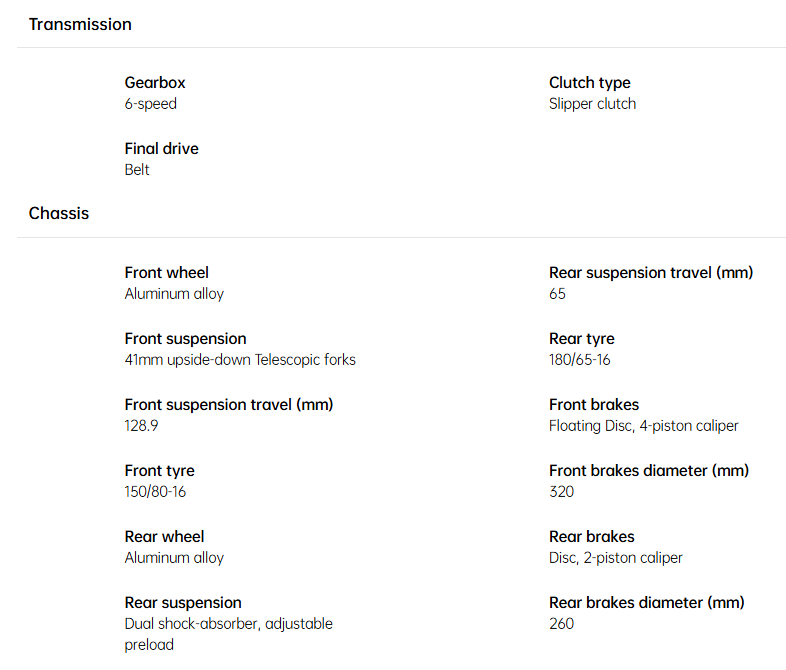Select the 6-speed gearbox value
Screen dimensions: 786x670
(x=151, y=104)
